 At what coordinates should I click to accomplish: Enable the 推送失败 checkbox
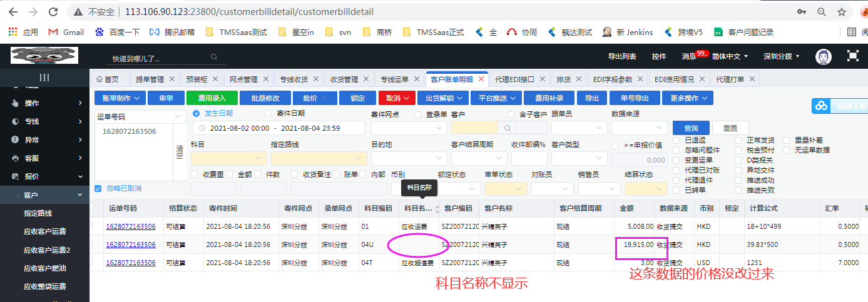coord(737,190)
